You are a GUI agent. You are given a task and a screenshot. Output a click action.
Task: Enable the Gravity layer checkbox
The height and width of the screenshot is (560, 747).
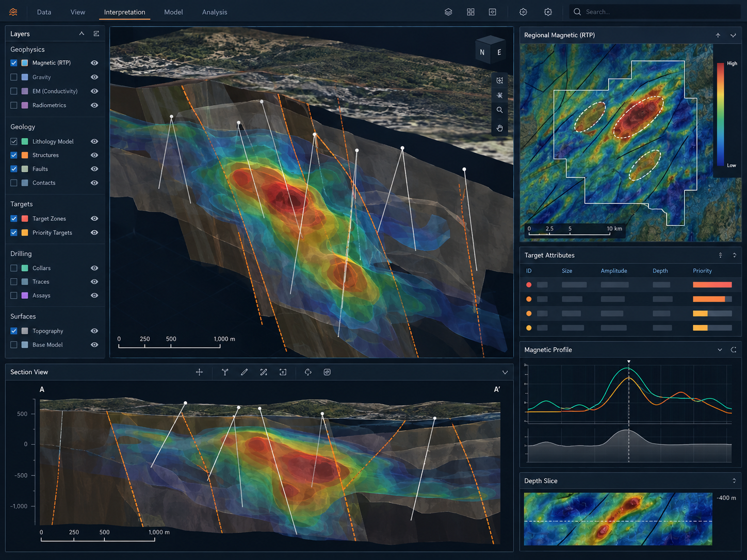pos(14,77)
